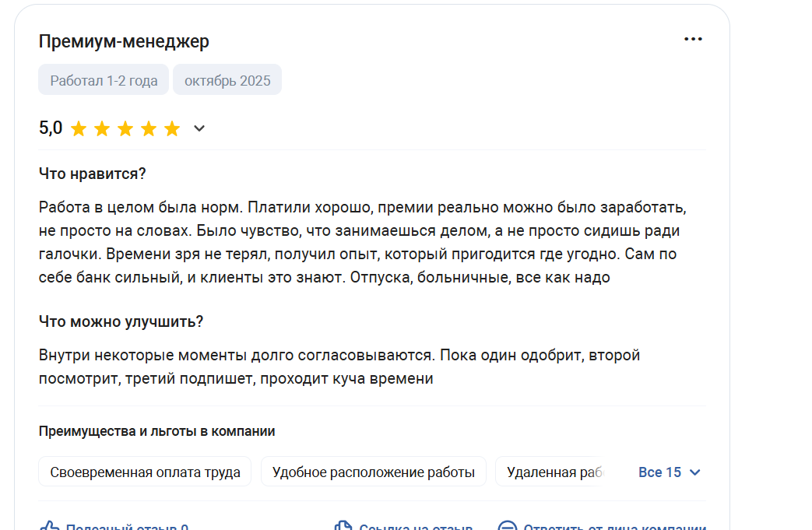Click the third rating star
Viewport: 812px width, 530px height.
125,129
